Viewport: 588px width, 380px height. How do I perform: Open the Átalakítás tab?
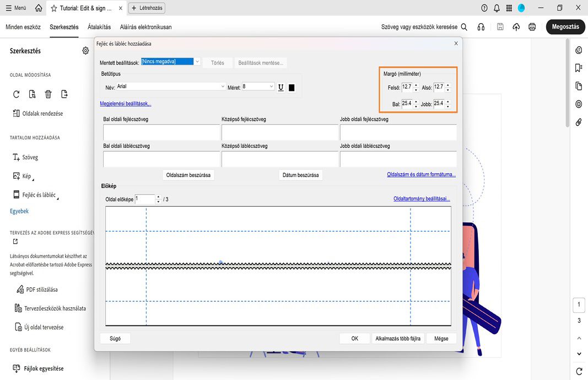click(x=99, y=27)
